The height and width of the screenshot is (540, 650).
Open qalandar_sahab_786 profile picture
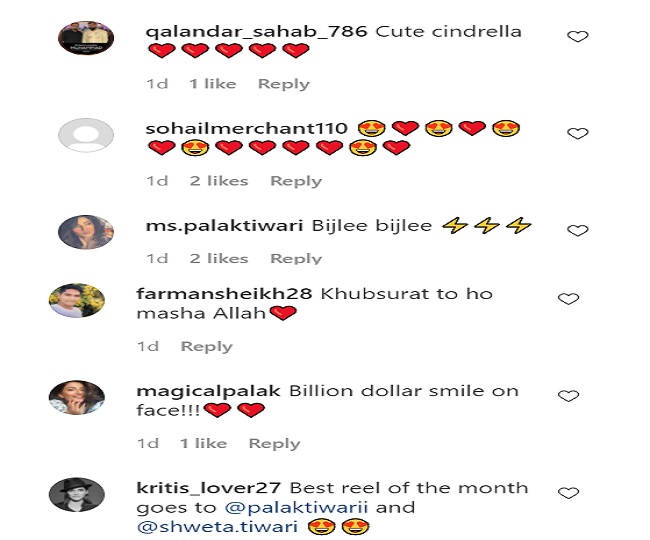(x=86, y=38)
